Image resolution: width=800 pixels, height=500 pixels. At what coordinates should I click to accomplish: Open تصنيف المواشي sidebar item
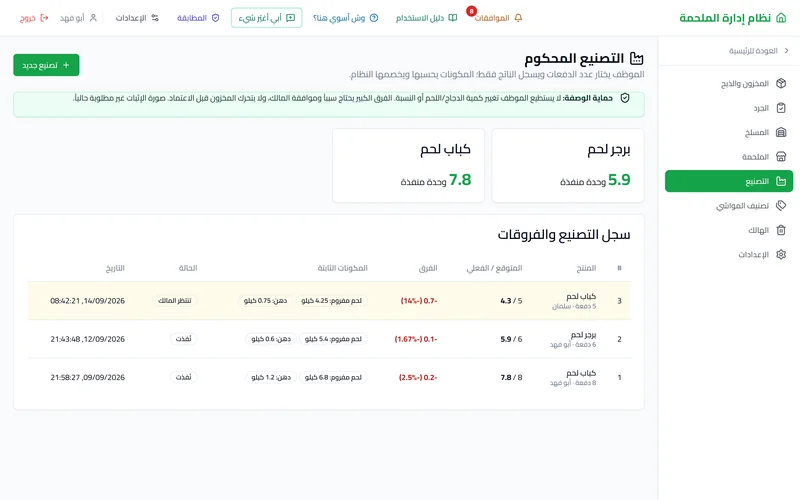[729, 206]
